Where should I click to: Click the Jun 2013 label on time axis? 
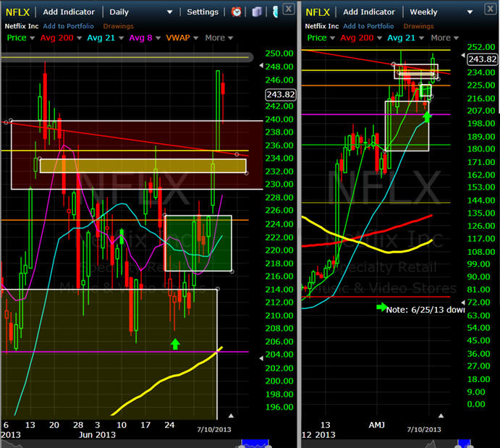pos(97,435)
